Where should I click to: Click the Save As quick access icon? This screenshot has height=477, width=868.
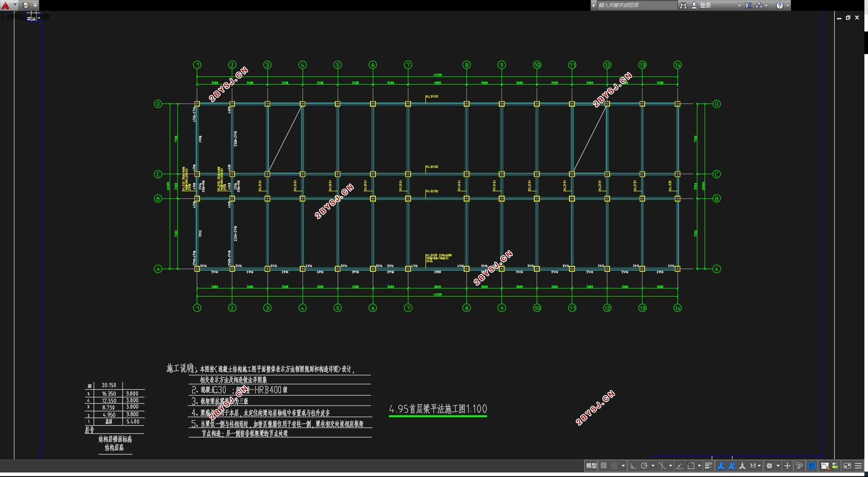pos(26,5)
